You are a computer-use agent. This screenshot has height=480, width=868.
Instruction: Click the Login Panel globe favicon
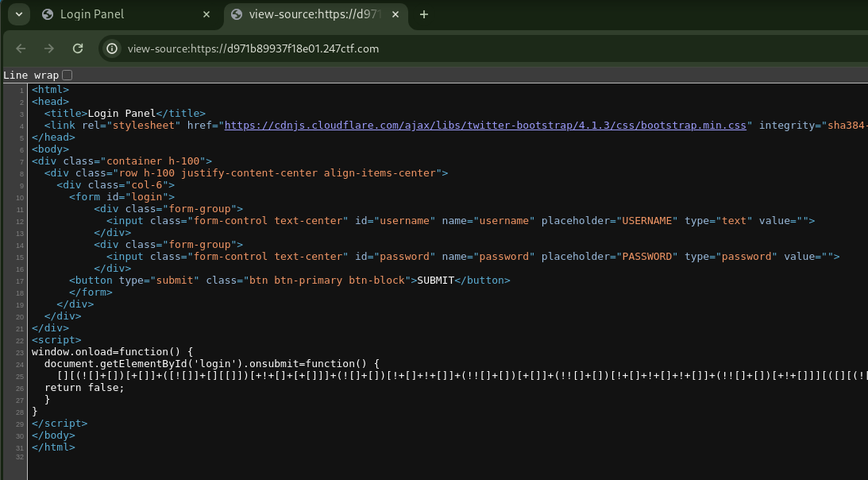(x=48, y=14)
